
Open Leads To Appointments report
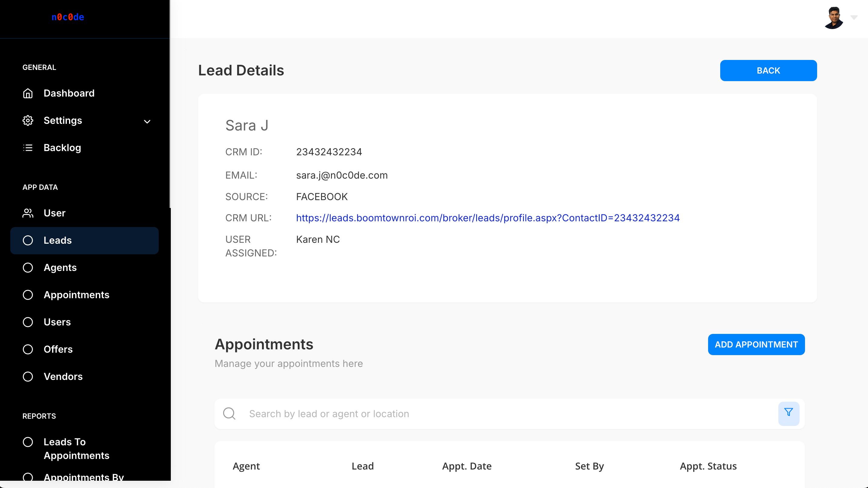[x=77, y=448]
